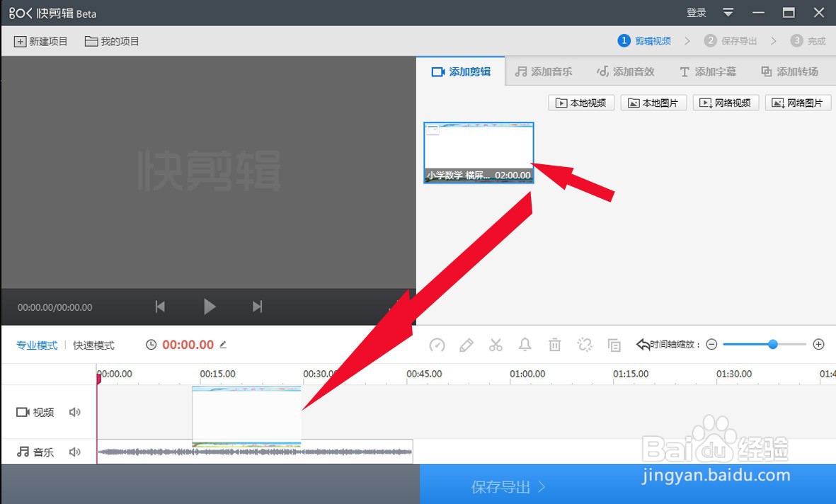The height and width of the screenshot is (504, 836).
Task: Select Quick Mode (快速模式)
Action: point(94,345)
